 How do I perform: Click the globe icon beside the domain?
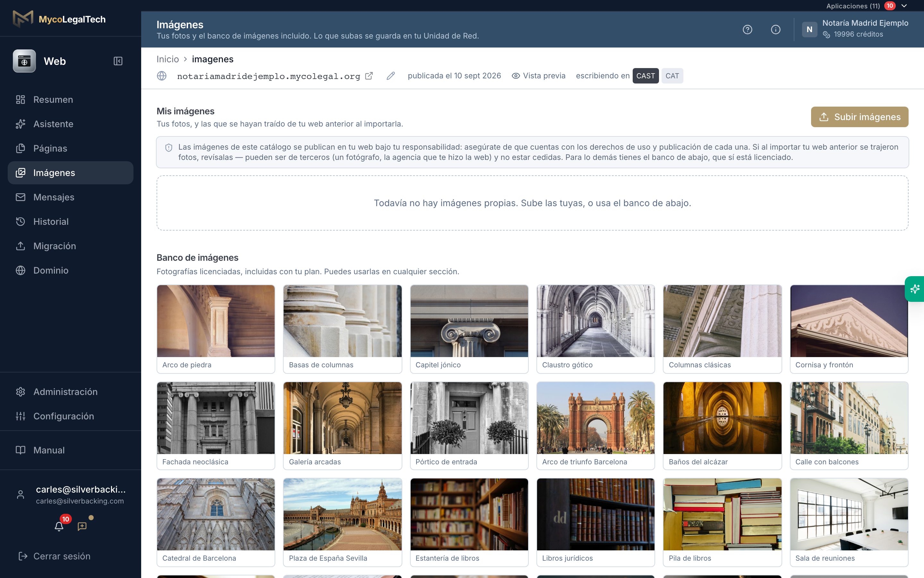click(162, 76)
